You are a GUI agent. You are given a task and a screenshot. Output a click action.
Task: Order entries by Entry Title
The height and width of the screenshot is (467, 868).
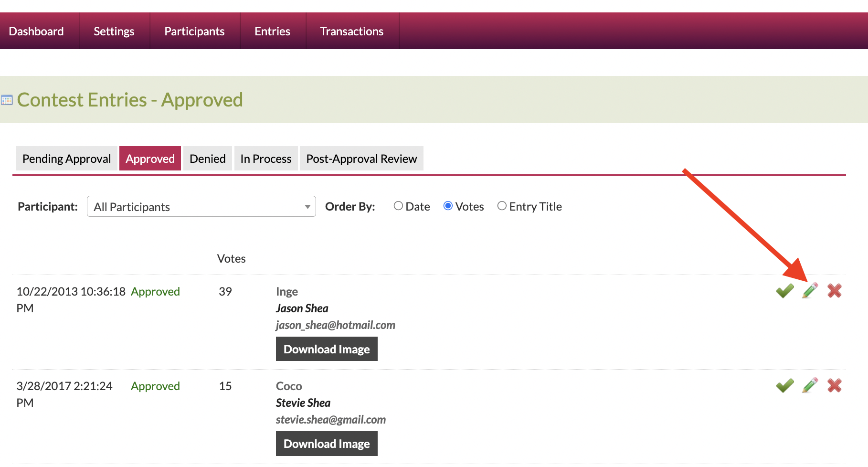point(502,206)
